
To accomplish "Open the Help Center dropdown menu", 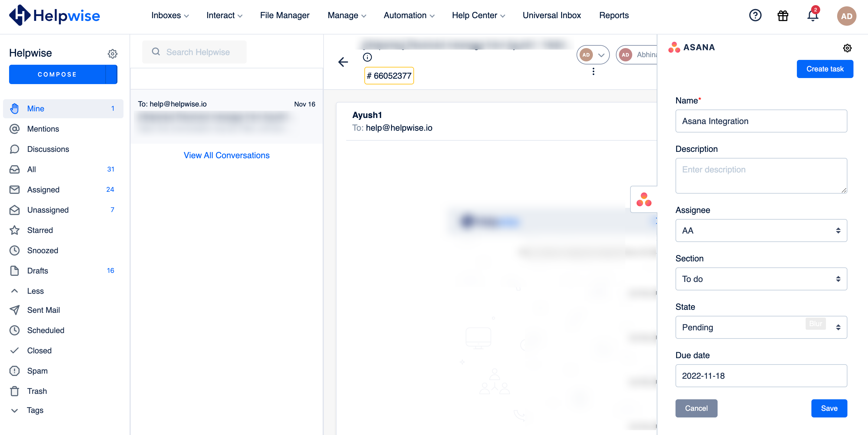I will [478, 15].
